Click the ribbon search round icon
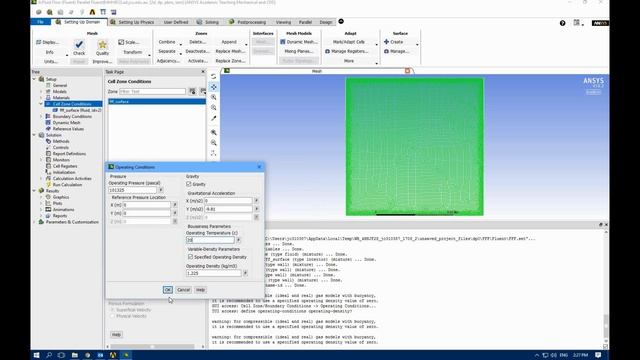 coord(341,22)
